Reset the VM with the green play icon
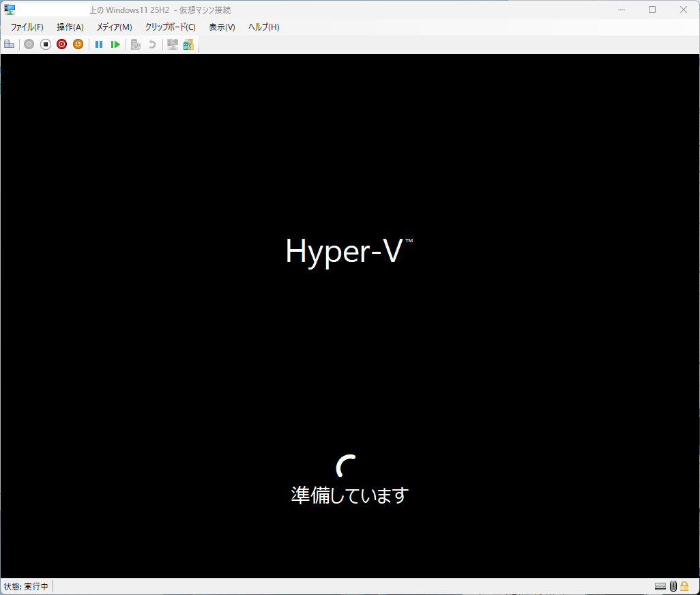The width and height of the screenshot is (700, 595). tap(115, 44)
